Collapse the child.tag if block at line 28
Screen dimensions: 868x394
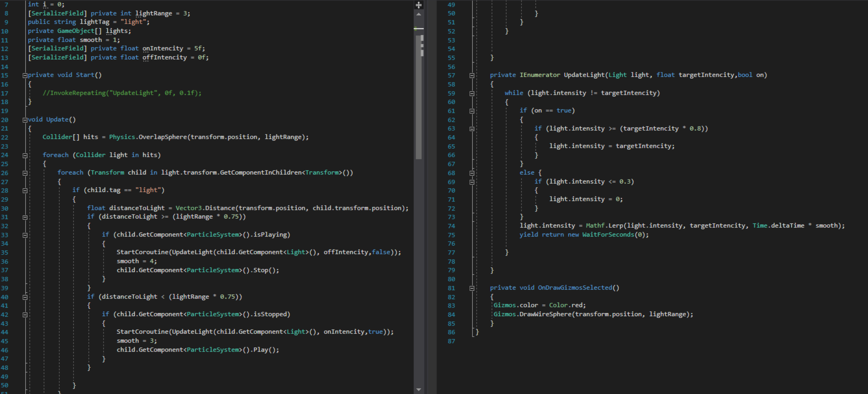25,191
